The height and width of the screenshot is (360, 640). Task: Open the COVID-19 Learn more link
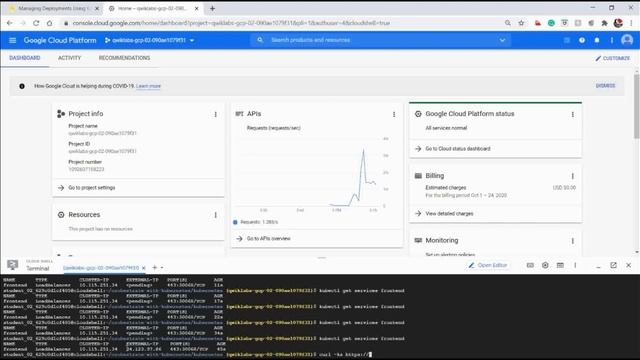tap(148, 86)
